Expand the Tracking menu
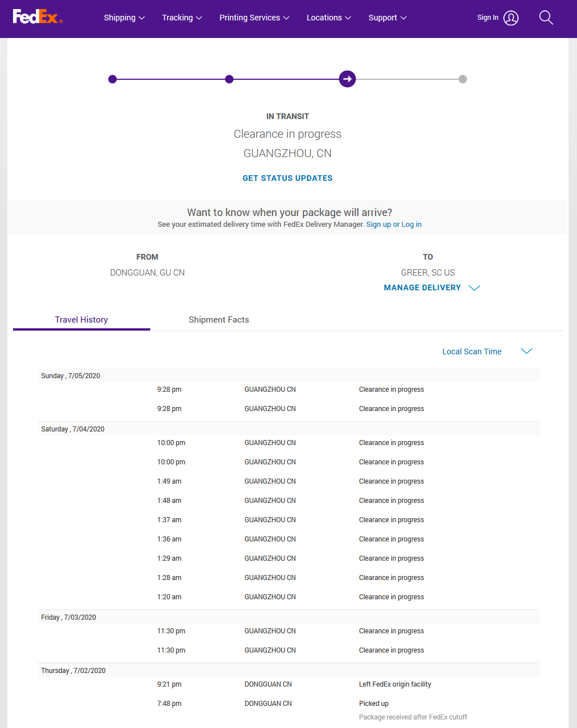577x728 pixels. [x=182, y=18]
